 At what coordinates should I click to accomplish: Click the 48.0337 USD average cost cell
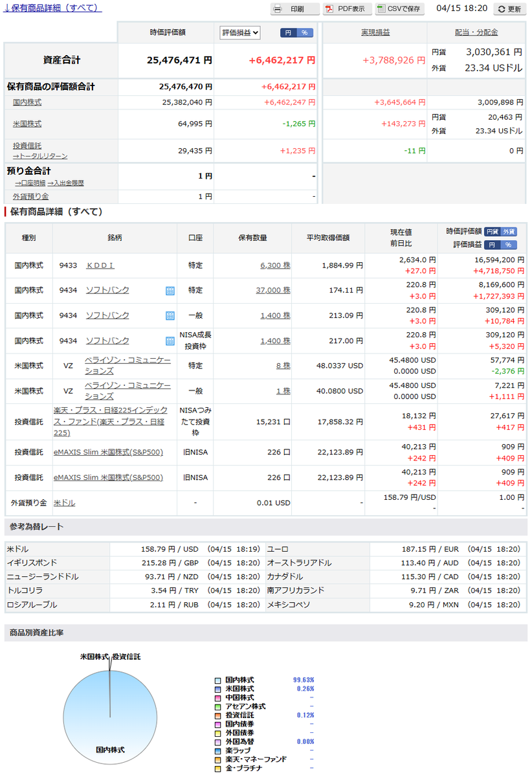[339, 366]
